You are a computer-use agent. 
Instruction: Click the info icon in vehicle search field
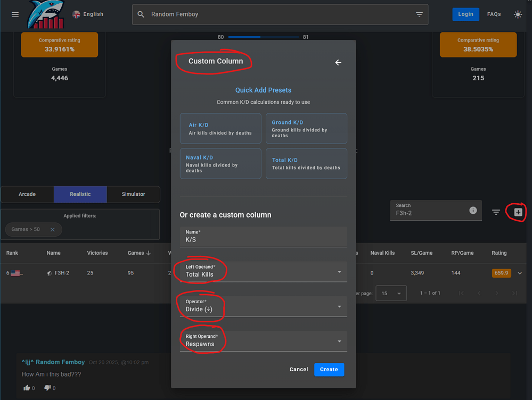coord(473,211)
